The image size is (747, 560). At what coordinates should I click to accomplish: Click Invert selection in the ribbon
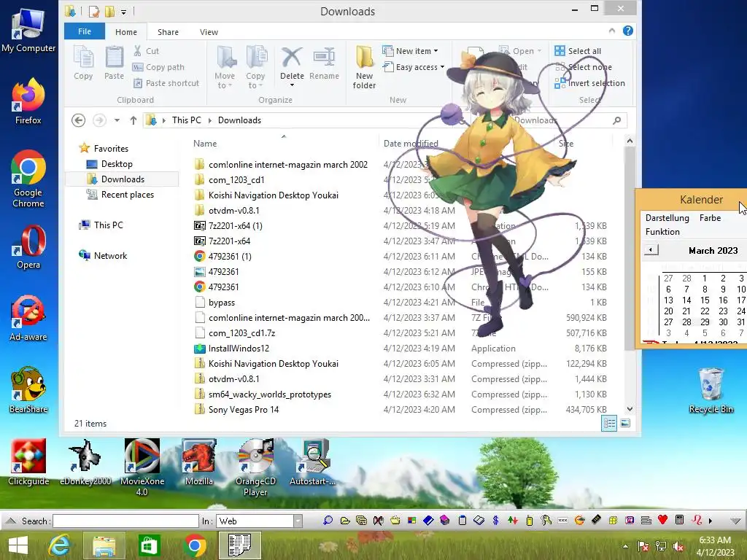(589, 83)
